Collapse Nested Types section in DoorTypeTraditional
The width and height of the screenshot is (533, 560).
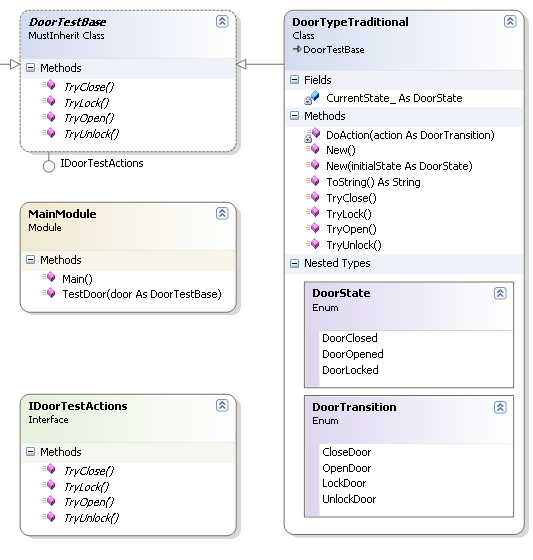(294, 264)
